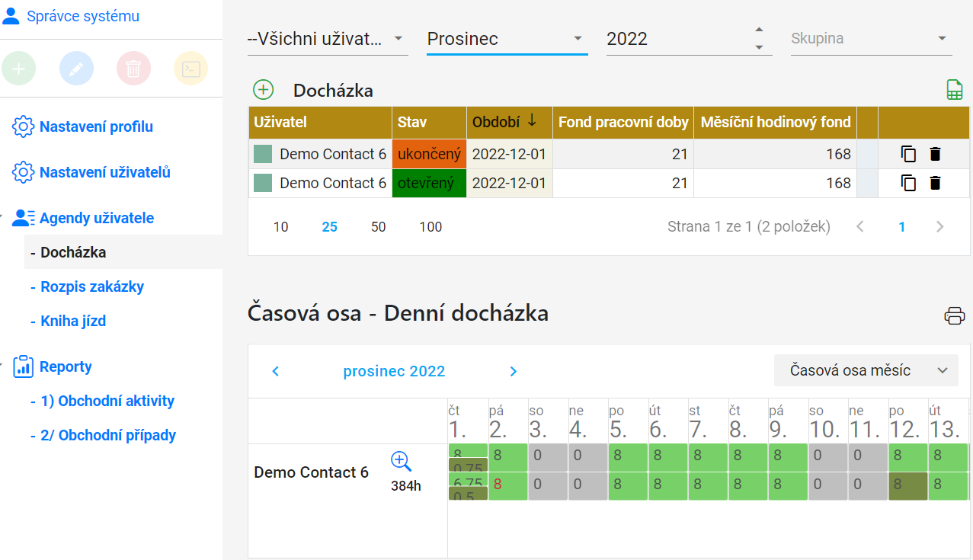Click the green add toolbar button
The image size is (973, 560).
(x=19, y=69)
